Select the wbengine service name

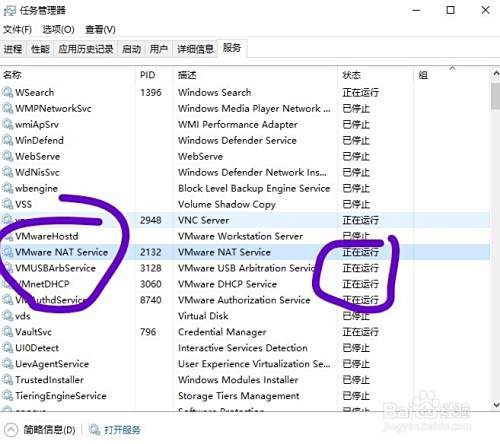36,189
